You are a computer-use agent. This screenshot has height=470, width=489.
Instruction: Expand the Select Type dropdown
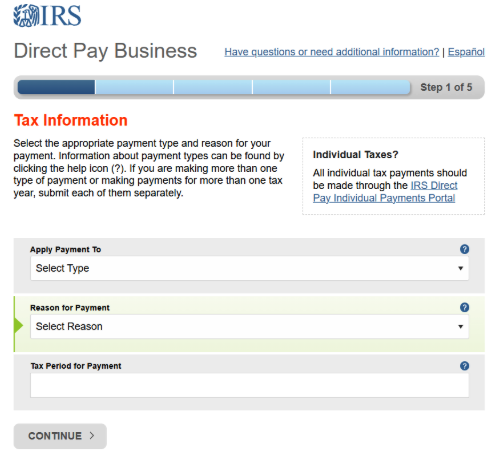[x=249, y=268]
